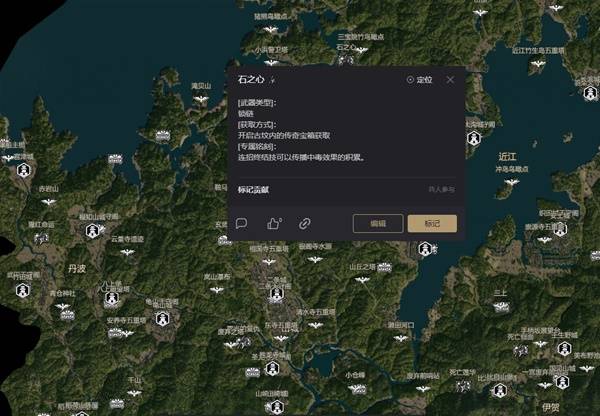Click the lightning icon beside 石之心 title
600x416 pixels.
(x=272, y=80)
